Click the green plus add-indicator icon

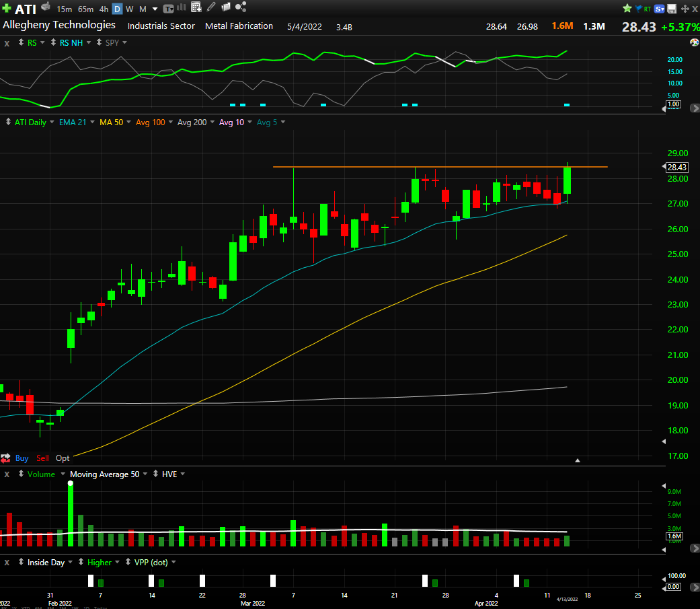(6, 9)
